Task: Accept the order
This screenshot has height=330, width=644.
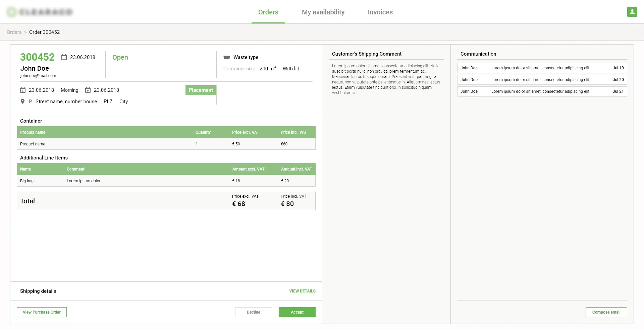Action: point(297,312)
